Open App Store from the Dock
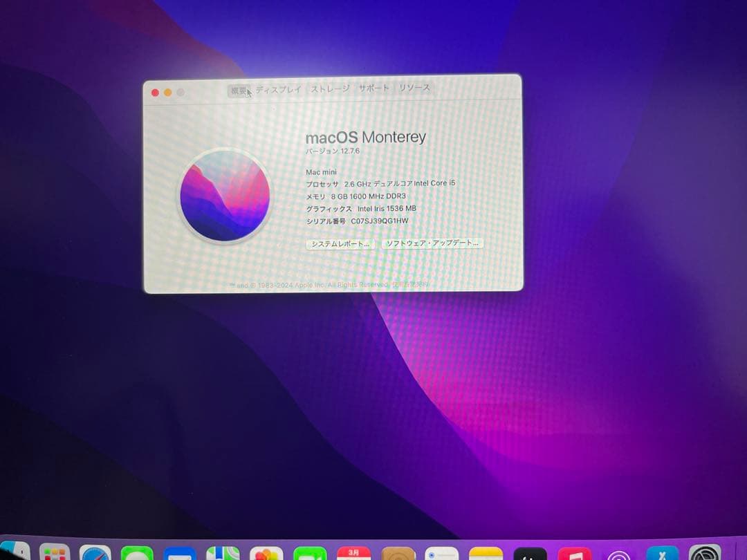Viewport: 747px width, 560px height. tap(662, 553)
